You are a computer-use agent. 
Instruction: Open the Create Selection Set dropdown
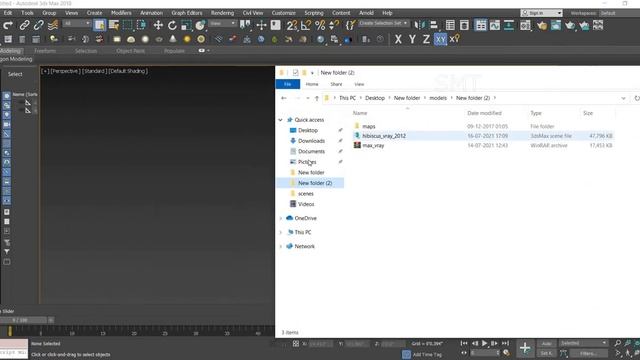(x=383, y=23)
